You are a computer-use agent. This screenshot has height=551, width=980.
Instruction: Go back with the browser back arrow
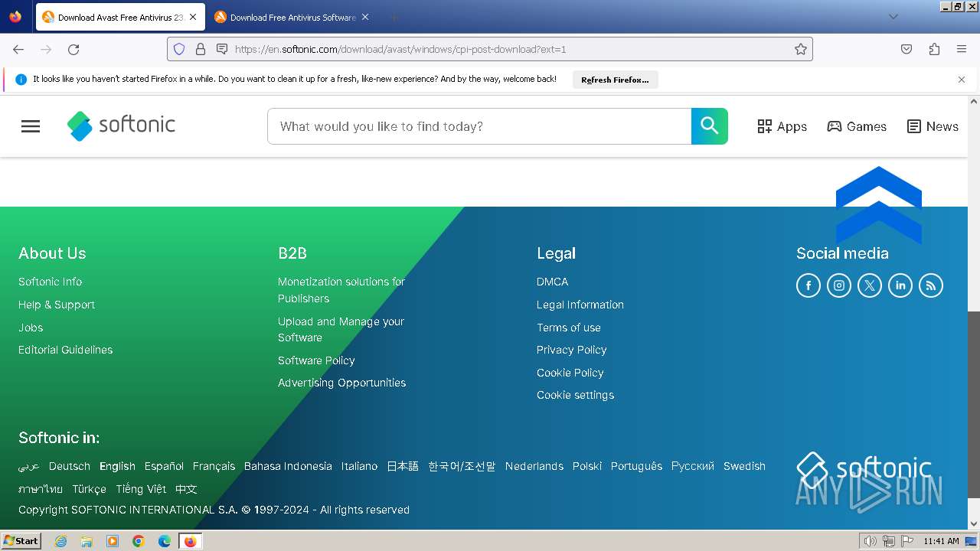(18, 49)
